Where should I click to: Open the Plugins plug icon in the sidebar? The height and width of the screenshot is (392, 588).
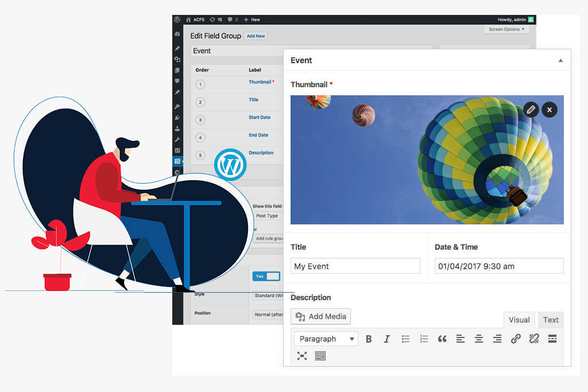coord(177,117)
